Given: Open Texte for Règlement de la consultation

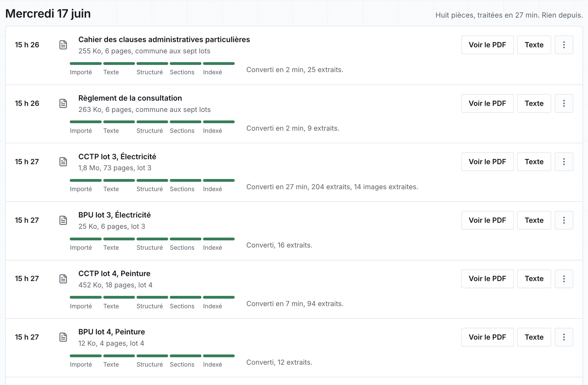Looking at the screenshot, I should click(534, 103).
